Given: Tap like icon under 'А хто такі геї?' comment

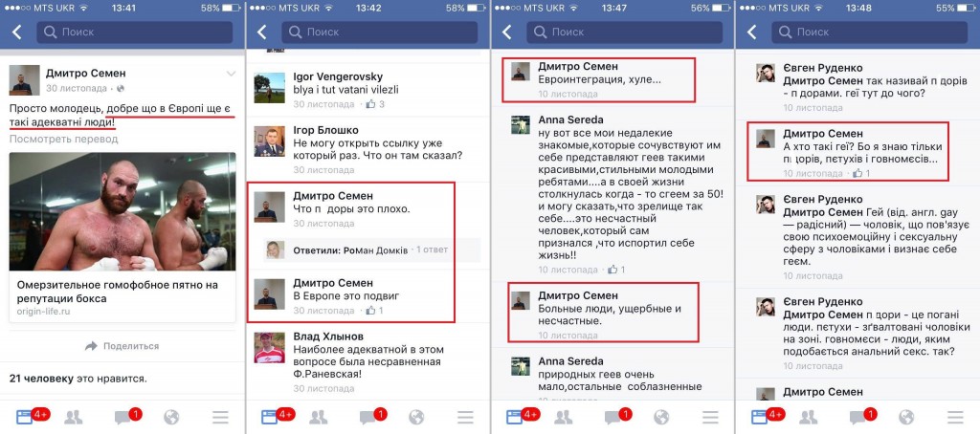Looking at the screenshot, I should pyautogui.click(x=857, y=173).
